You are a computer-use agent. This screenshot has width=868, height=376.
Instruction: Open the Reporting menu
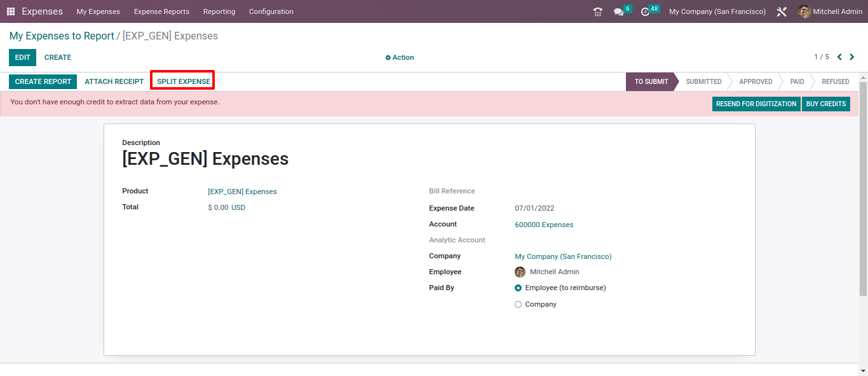click(219, 11)
